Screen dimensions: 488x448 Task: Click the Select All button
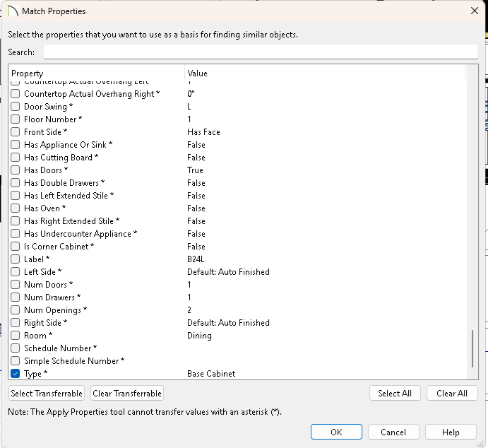tap(395, 394)
